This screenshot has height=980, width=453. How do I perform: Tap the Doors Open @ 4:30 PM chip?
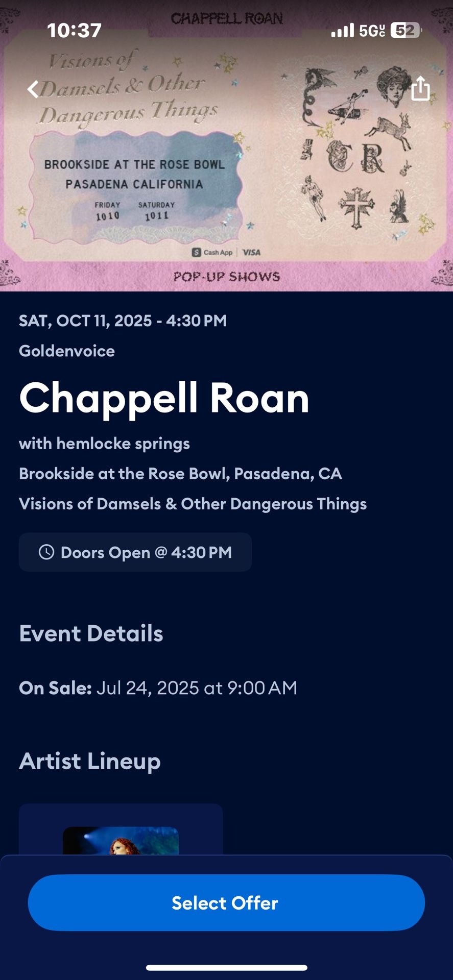(135, 552)
